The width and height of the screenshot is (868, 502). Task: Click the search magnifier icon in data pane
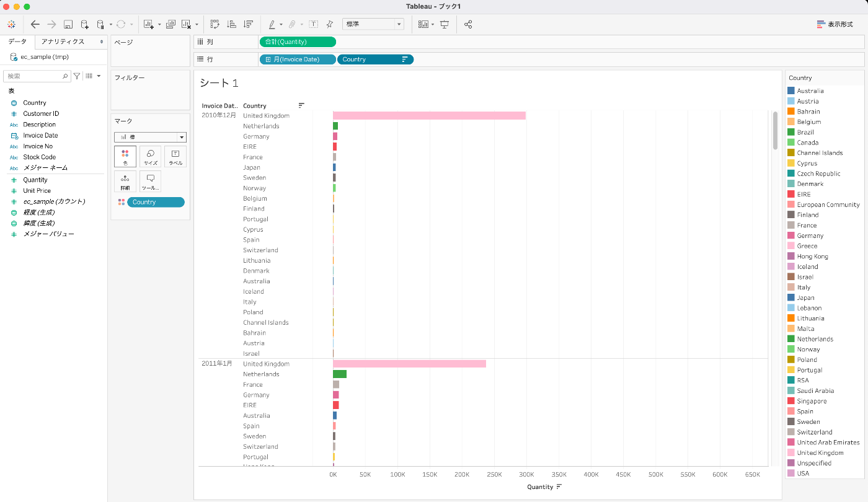(x=66, y=76)
